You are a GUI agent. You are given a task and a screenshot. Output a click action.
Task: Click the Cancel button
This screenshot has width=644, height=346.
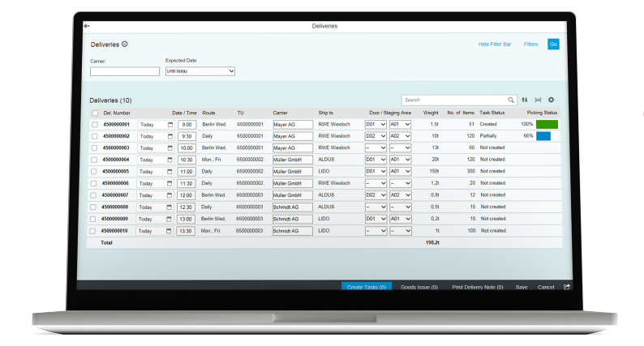546,287
